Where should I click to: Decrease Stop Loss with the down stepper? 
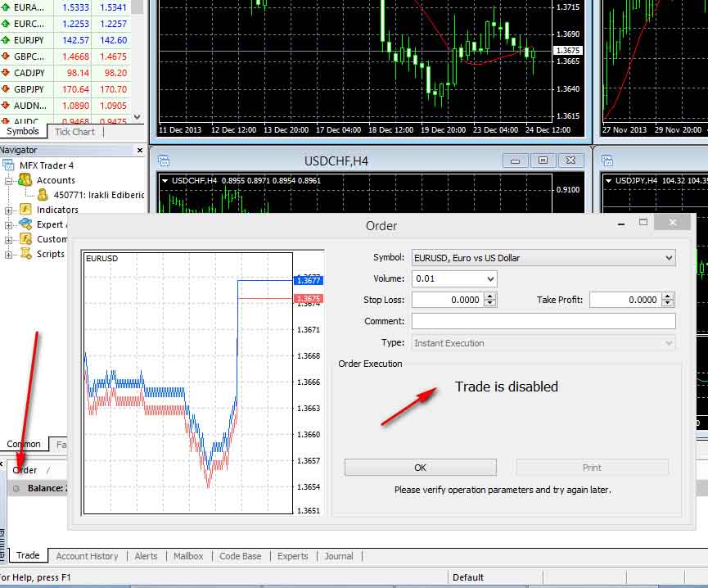pyautogui.click(x=490, y=304)
